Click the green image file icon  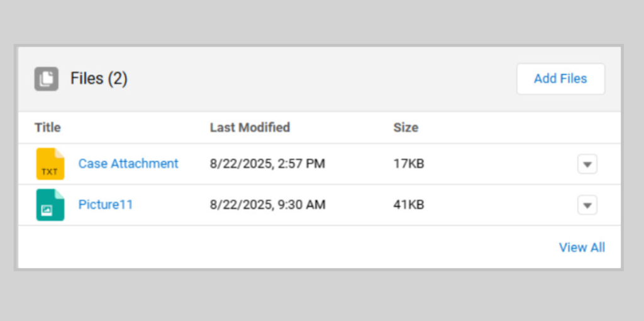(x=50, y=205)
